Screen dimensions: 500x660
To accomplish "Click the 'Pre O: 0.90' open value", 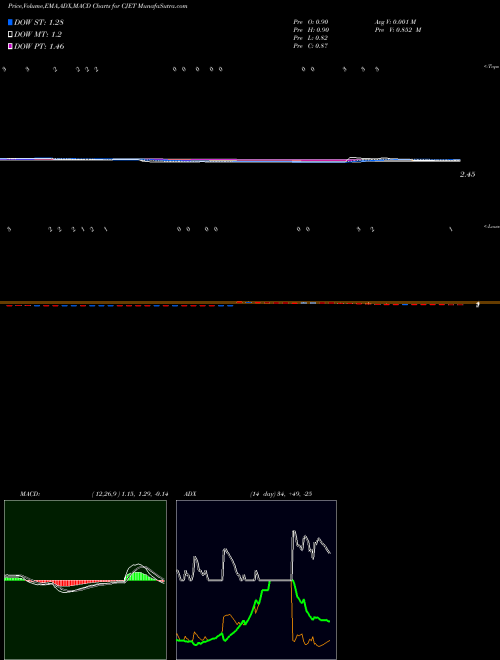I will (311, 21).
